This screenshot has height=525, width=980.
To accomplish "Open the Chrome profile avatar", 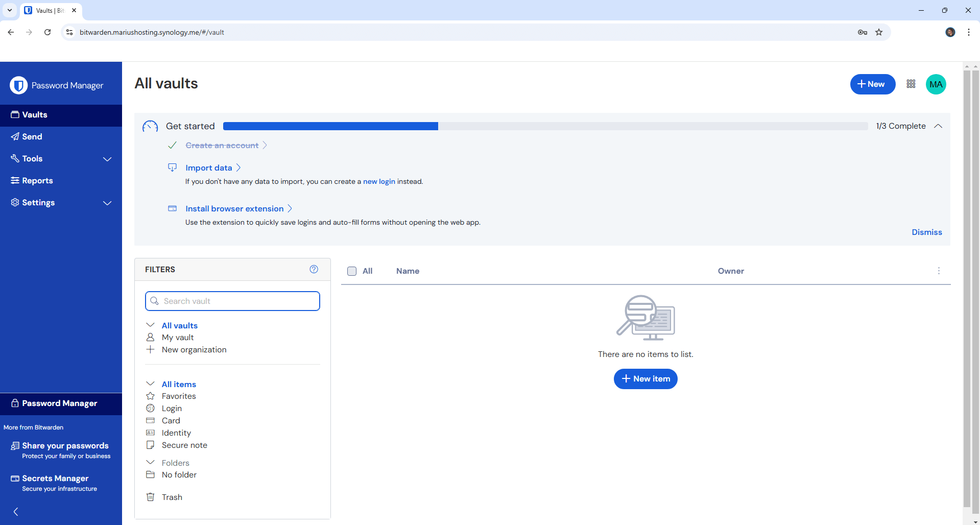I will [950, 32].
